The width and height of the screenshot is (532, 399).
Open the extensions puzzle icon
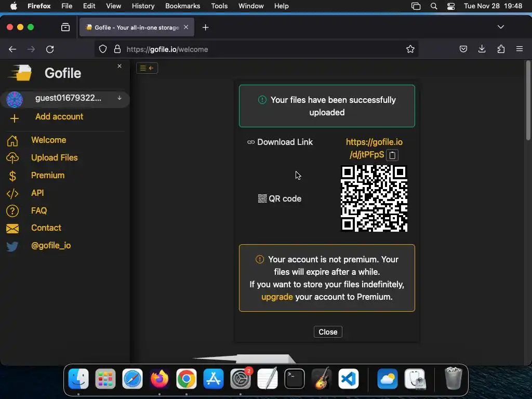tap(501, 49)
